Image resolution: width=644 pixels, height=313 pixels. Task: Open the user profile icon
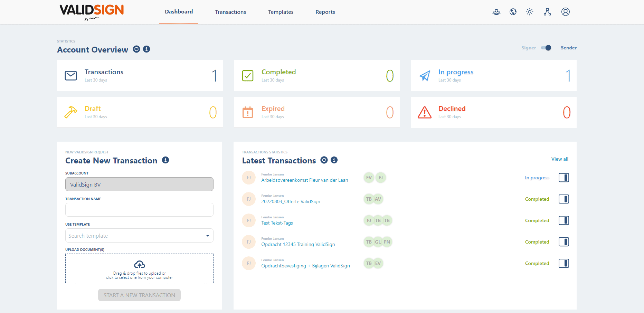[566, 12]
